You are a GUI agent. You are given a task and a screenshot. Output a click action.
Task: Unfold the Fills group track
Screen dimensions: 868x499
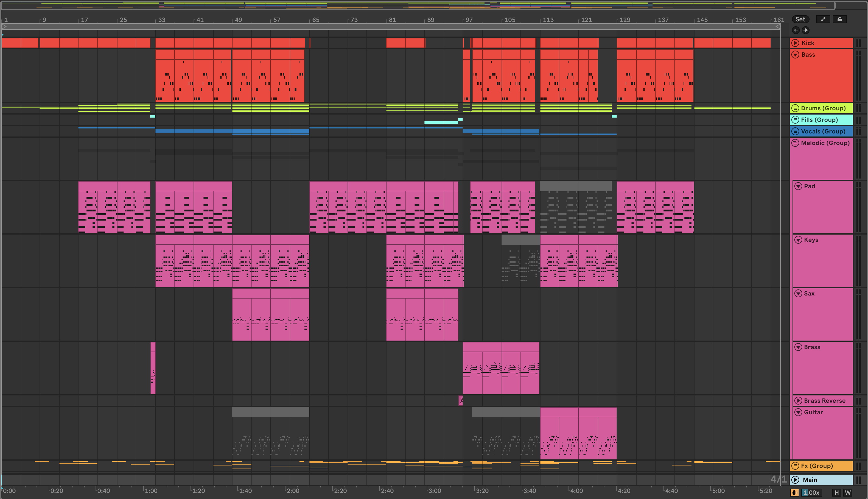point(795,120)
